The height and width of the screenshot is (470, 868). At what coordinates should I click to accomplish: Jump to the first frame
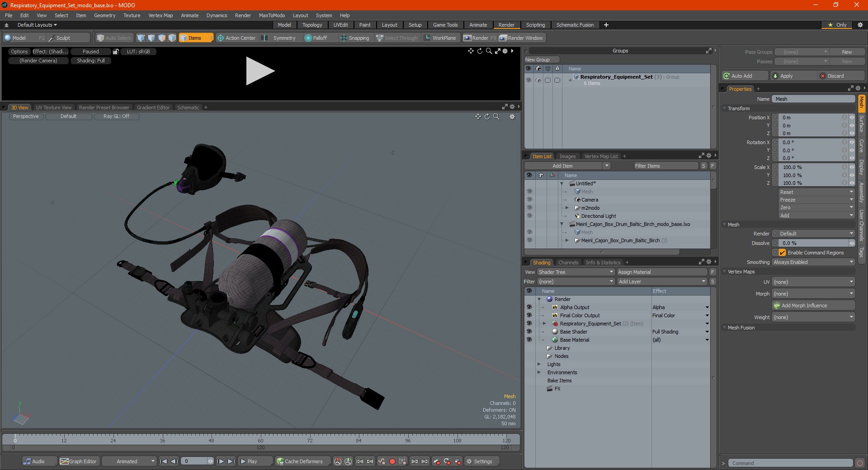coord(164,461)
